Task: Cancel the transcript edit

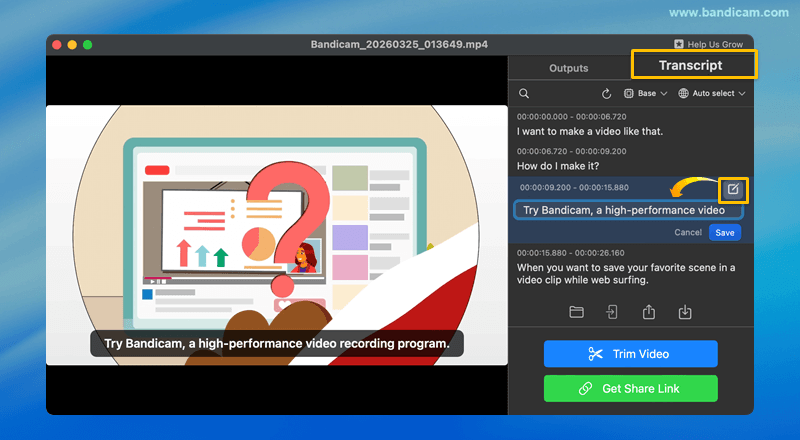Action: coord(688,232)
